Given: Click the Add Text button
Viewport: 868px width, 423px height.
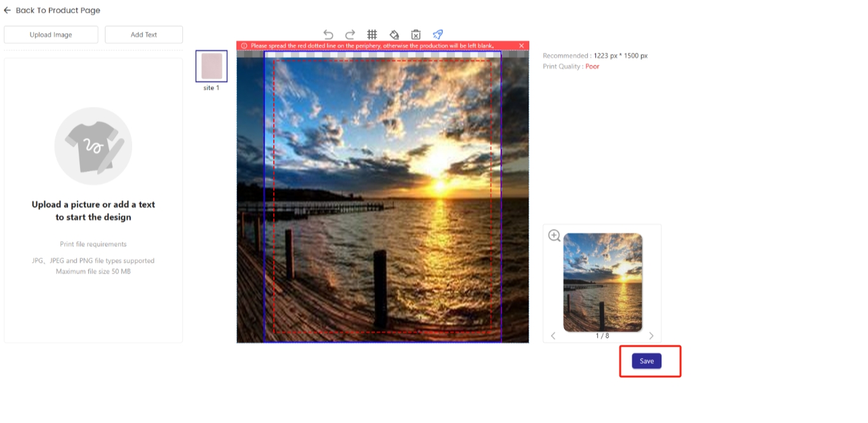Looking at the screenshot, I should (144, 34).
